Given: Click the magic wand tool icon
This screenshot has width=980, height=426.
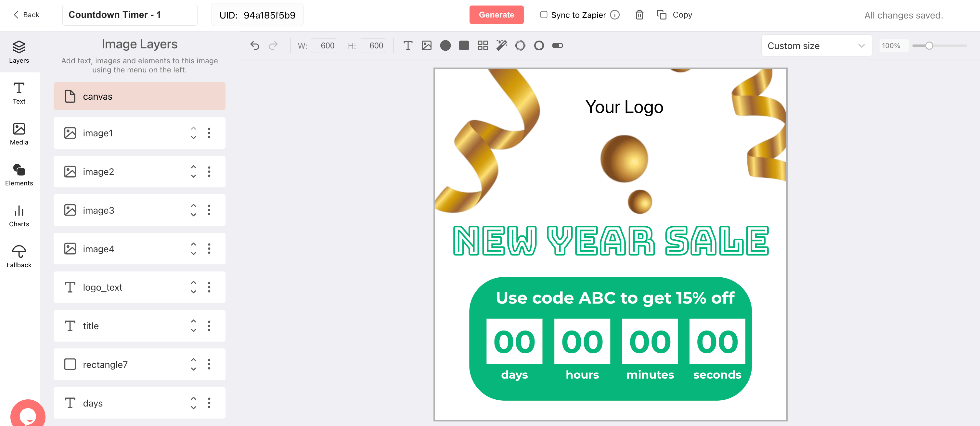Looking at the screenshot, I should tap(501, 45).
